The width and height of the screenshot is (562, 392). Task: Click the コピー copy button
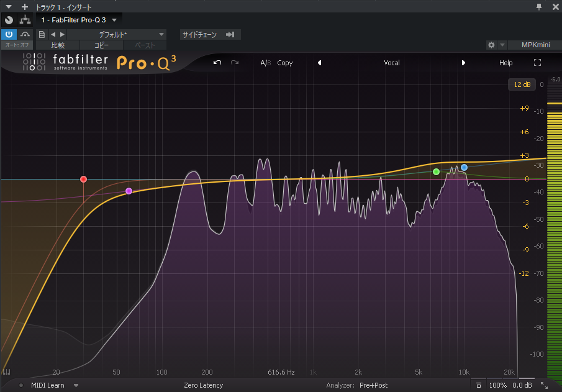click(x=101, y=45)
